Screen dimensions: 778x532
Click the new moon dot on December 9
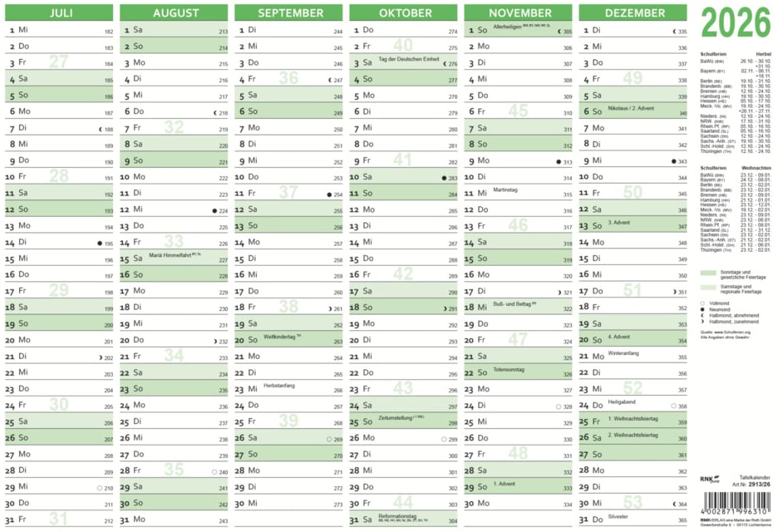(673, 161)
